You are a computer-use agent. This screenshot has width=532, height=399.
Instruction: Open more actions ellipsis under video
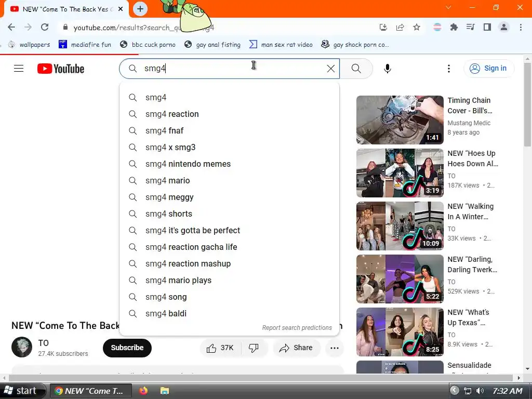(335, 348)
